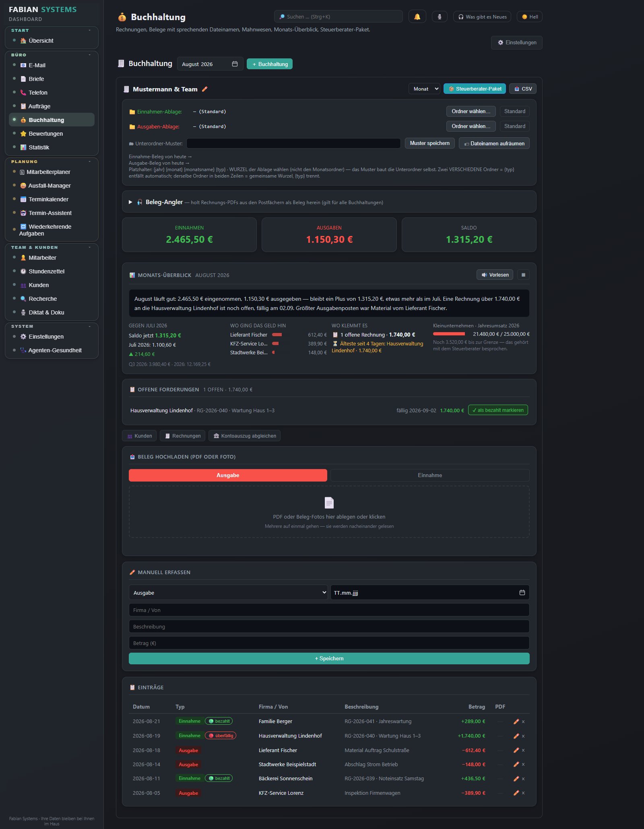Image resolution: width=644 pixels, height=829 pixels.
Task: Open the Ausgabe type dropdown
Action: (228, 593)
